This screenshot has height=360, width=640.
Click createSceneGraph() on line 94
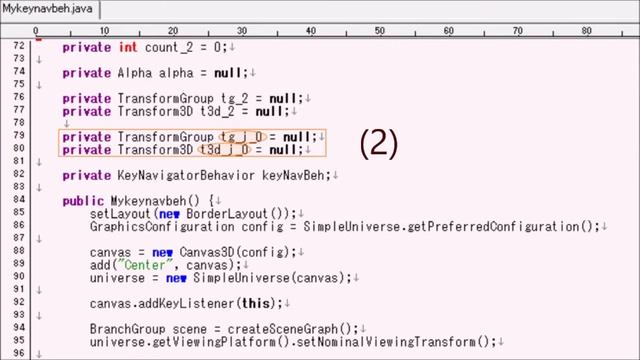pos(289,329)
